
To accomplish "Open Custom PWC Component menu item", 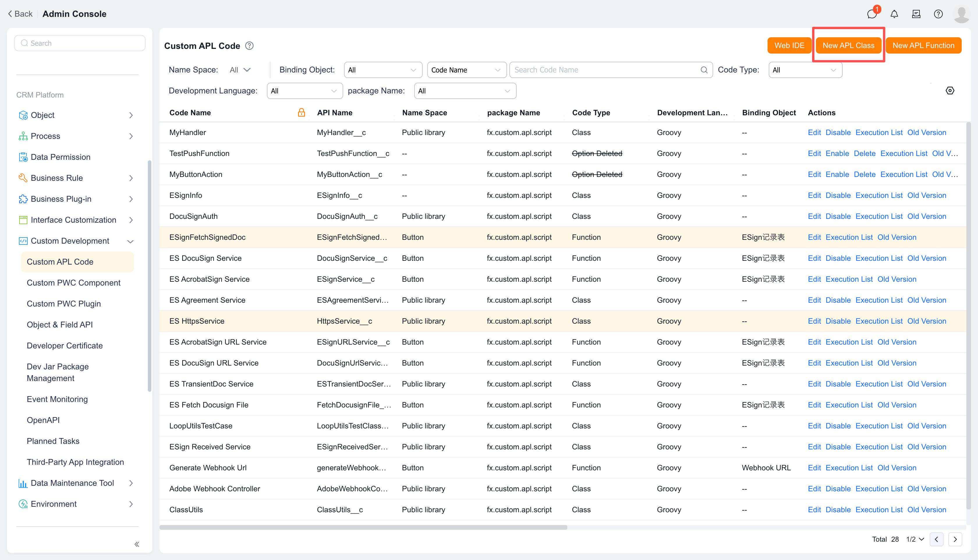I will click(x=73, y=283).
